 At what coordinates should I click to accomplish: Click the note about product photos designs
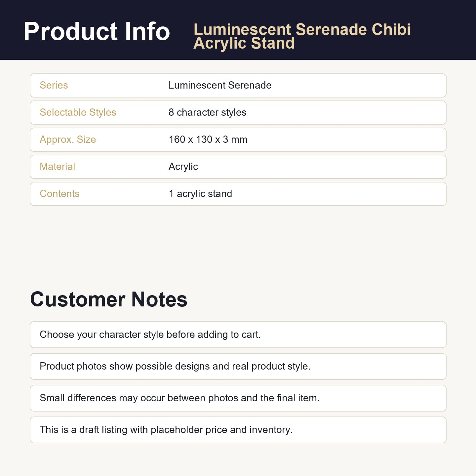tap(238, 366)
